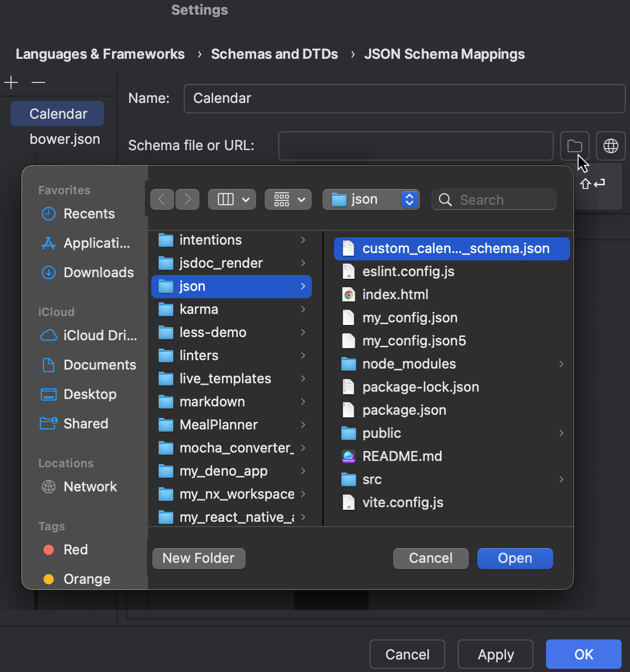Image resolution: width=630 pixels, height=672 pixels.
Task: Add a new JSON schema mapping
Action: (10, 82)
